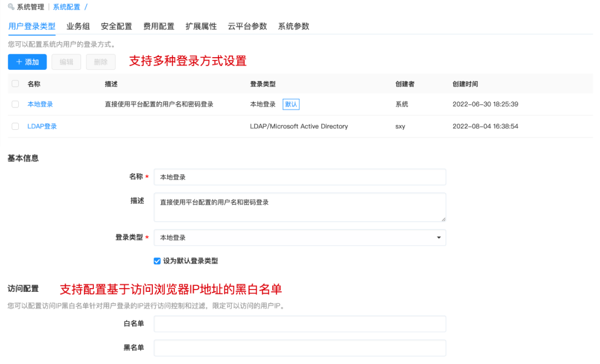The width and height of the screenshot is (600, 364).
Task: Click the blue 添加 button
Action: 27,62
